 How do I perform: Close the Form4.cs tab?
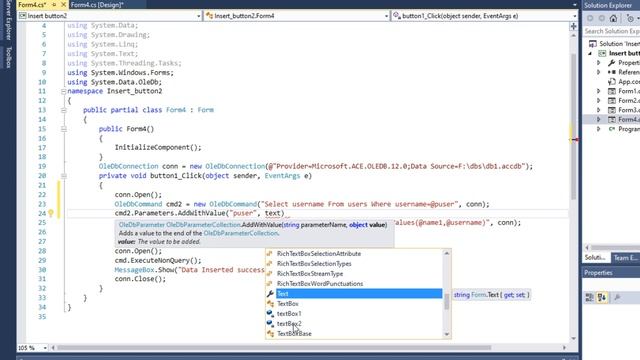tap(63, 5)
